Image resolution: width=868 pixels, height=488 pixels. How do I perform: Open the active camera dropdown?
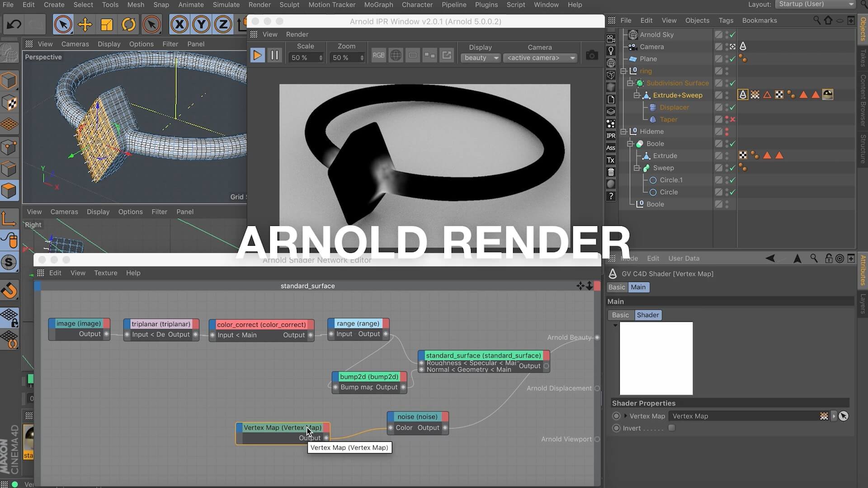(x=539, y=58)
